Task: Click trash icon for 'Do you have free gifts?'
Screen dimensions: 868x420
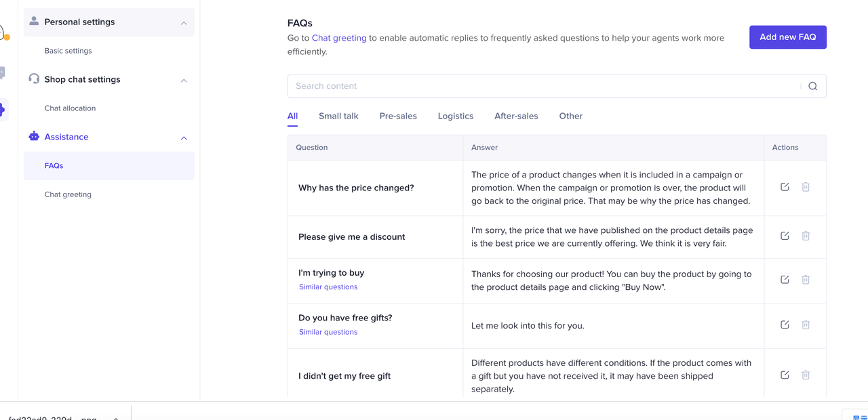Action: pyautogui.click(x=806, y=325)
